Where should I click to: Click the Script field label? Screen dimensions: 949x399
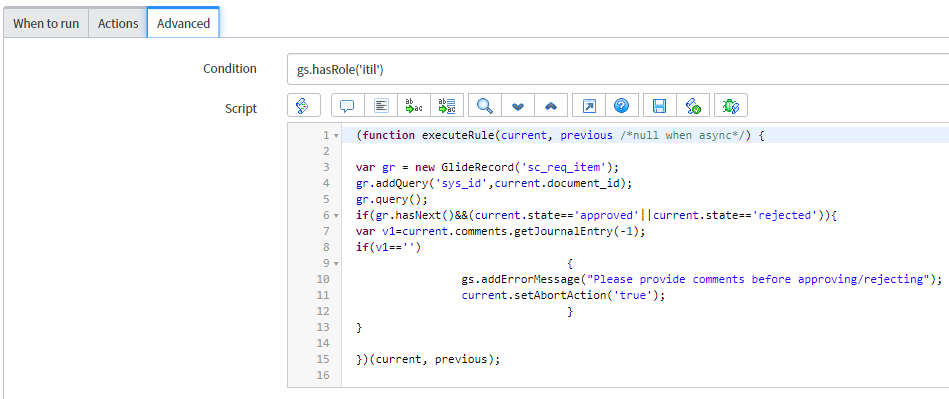(x=241, y=109)
